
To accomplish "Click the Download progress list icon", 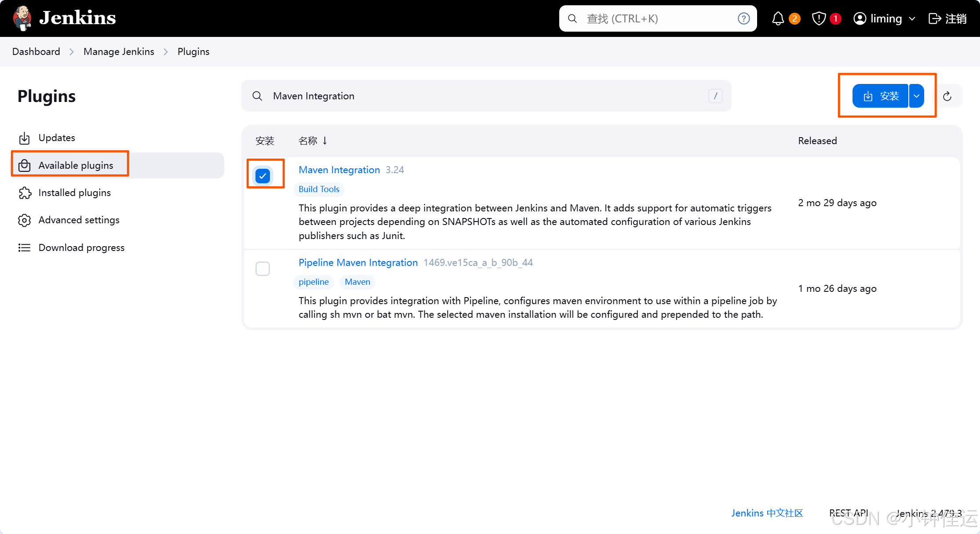I will (25, 247).
